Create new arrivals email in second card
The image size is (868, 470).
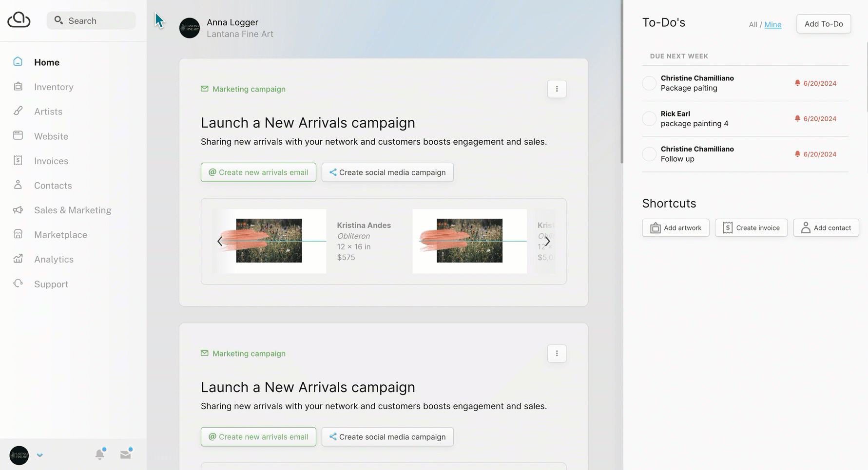pos(258,437)
